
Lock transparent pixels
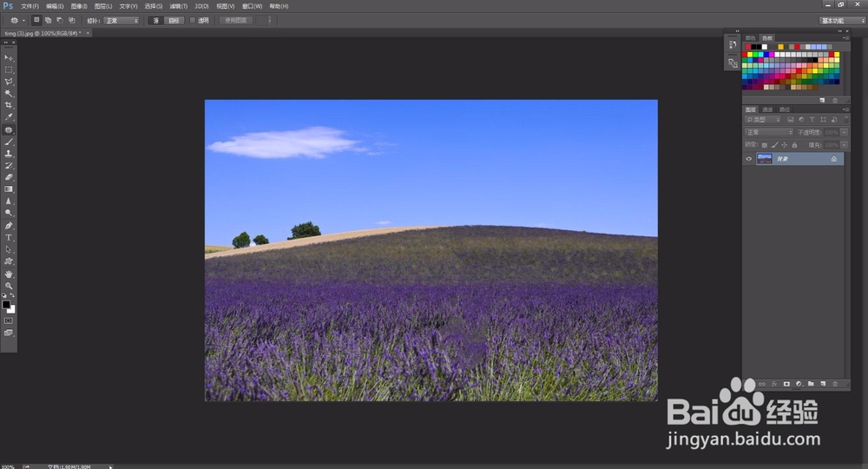[x=765, y=145]
